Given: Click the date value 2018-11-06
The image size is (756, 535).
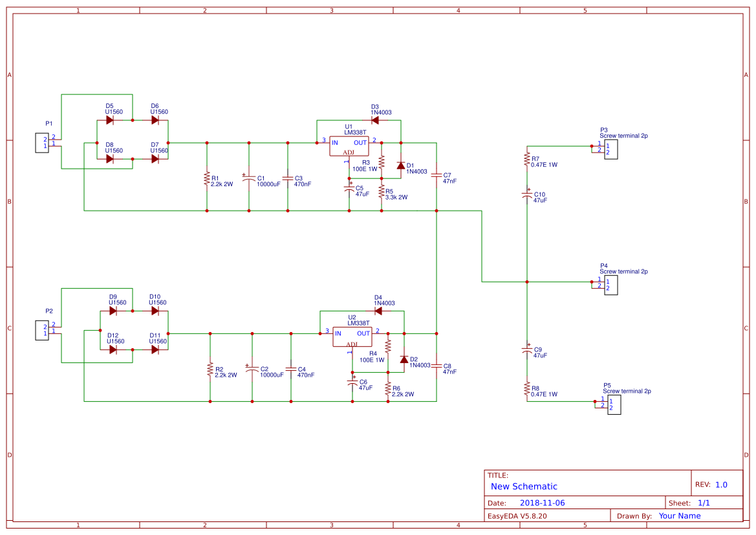Looking at the screenshot, I should point(542,503).
